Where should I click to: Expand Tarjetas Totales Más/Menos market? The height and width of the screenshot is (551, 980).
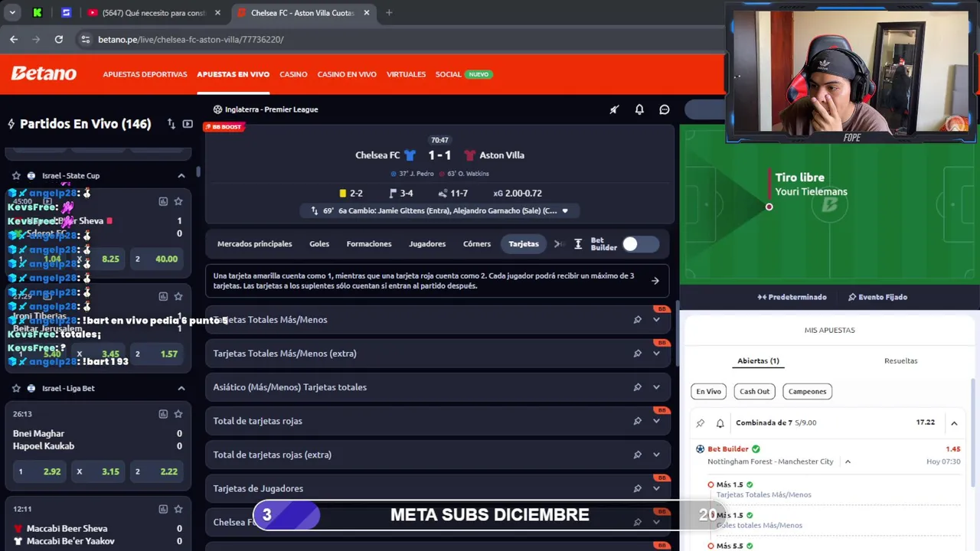point(656,320)
